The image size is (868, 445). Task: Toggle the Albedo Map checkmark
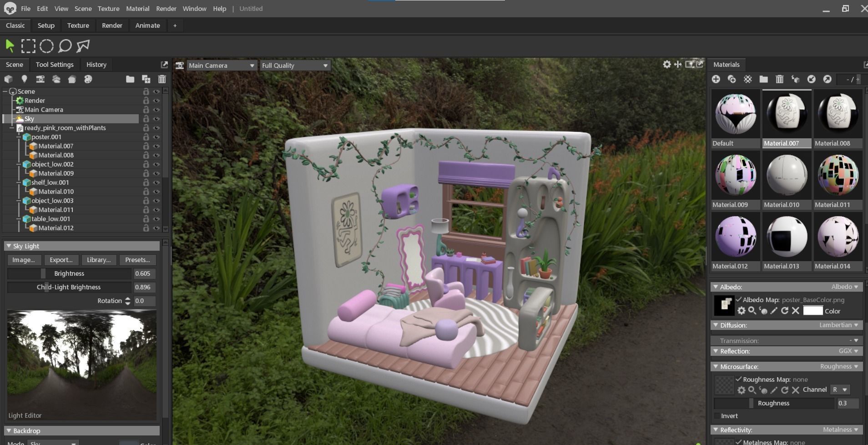(739, 299)
